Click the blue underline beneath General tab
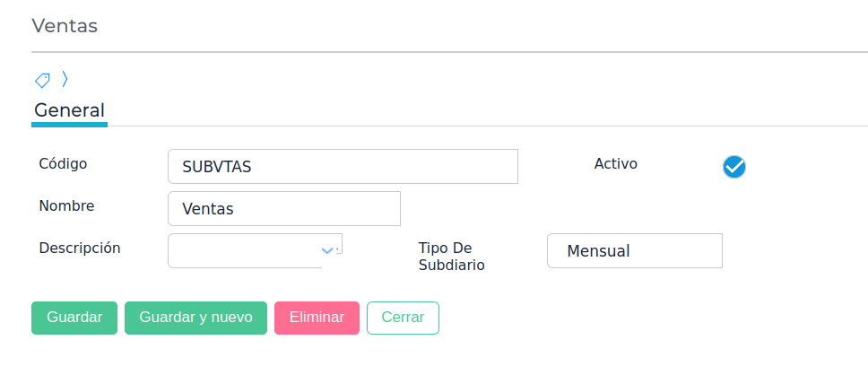868x375 pixels. 69,125
